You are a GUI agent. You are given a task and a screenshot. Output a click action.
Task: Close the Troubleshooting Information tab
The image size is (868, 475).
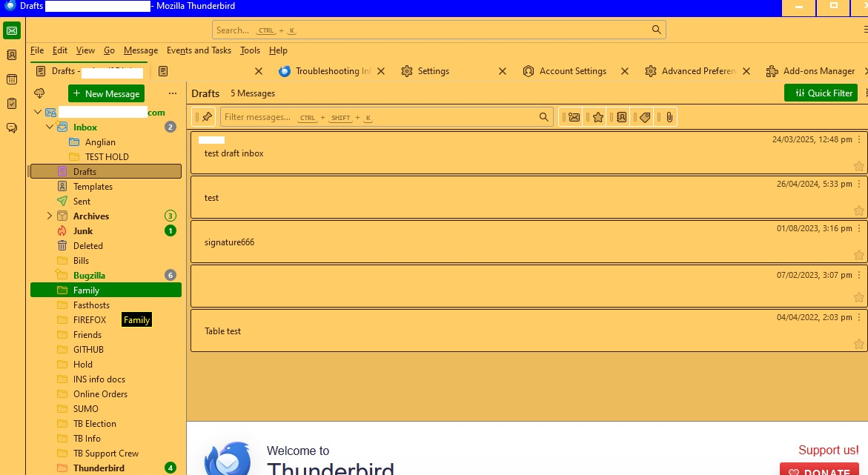(x=381, y=71)
